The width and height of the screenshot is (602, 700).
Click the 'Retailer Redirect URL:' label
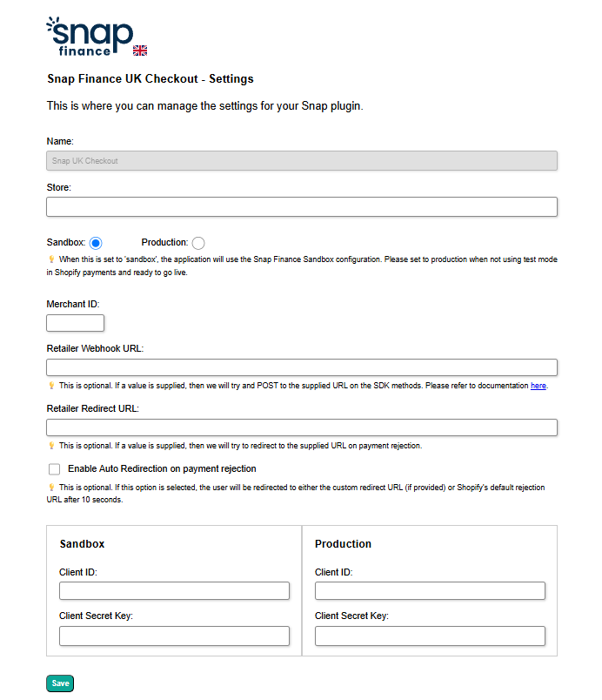93,408
